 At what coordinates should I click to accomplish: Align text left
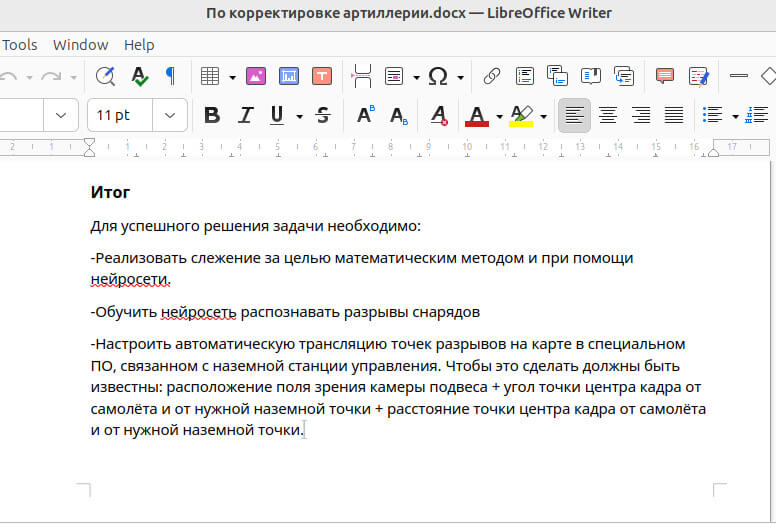pyautogui.click(x=574, y=115)
